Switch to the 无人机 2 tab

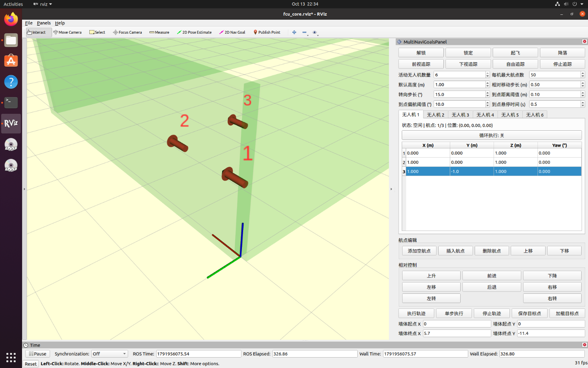(435, 115)
